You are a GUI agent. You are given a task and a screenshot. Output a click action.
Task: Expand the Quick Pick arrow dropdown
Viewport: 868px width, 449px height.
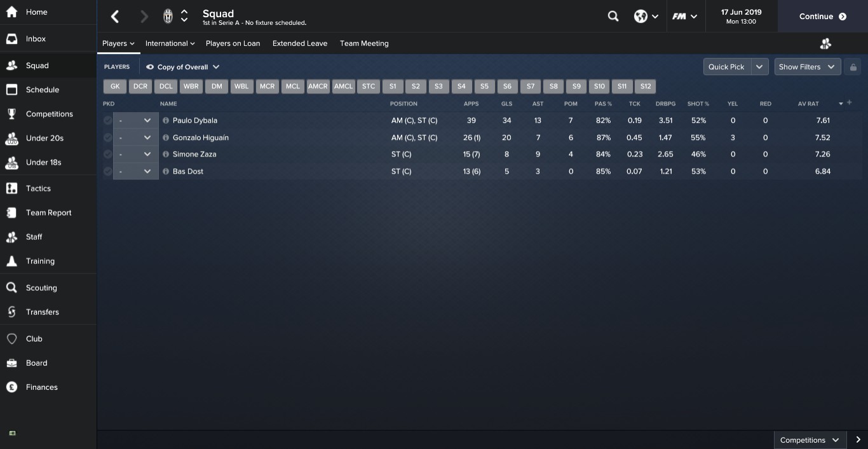(x=760, y=67)
